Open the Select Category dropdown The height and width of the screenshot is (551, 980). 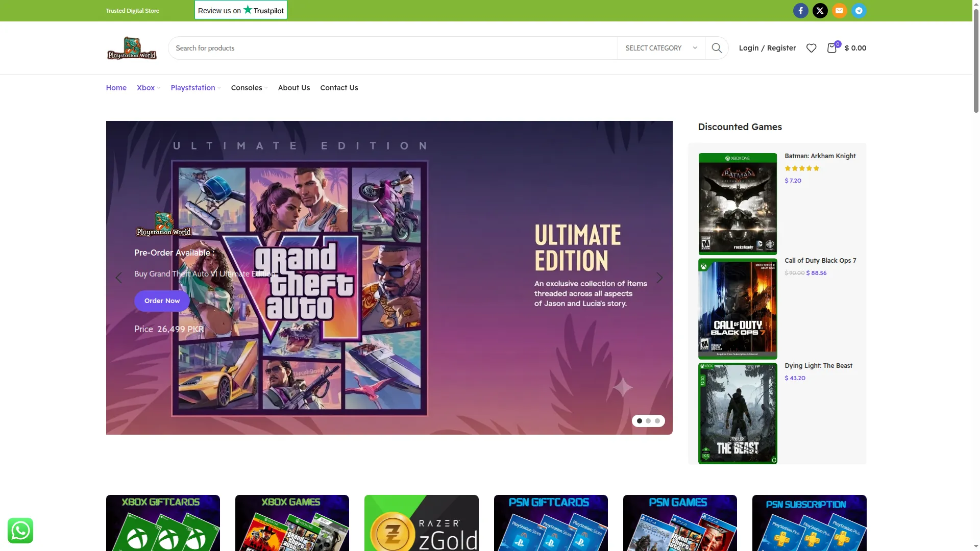(661, 48)
